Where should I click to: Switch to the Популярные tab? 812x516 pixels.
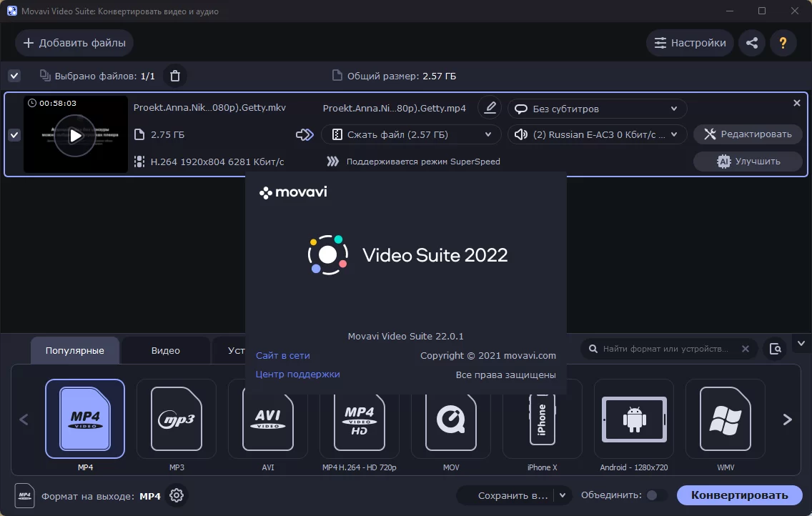(74, 350)
